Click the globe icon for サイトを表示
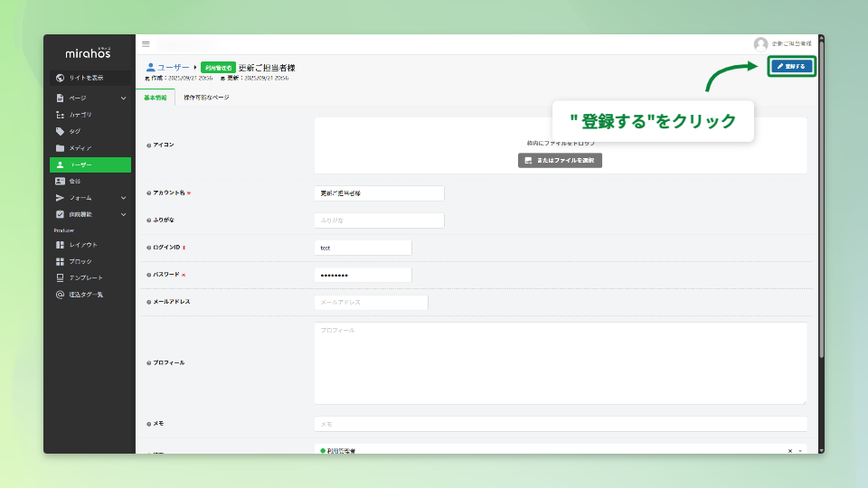The width and height of the screenshot is (868, 488). [60, 78]
